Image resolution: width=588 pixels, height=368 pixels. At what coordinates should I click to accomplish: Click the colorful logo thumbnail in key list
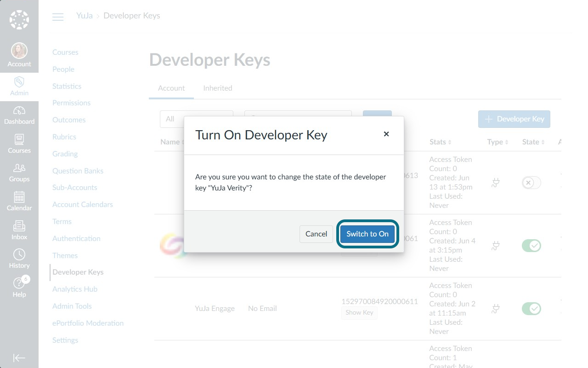tap(172, 245)
